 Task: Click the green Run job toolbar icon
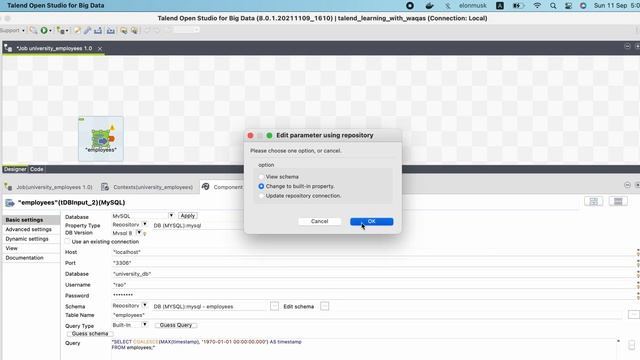click(44, 30)
